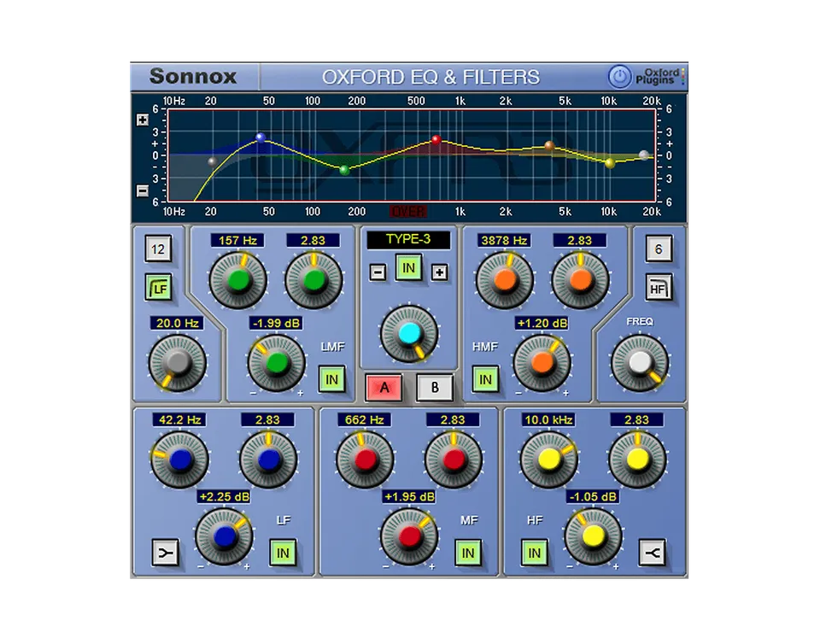Click the cyan master output gain knob

click(409, 333)
